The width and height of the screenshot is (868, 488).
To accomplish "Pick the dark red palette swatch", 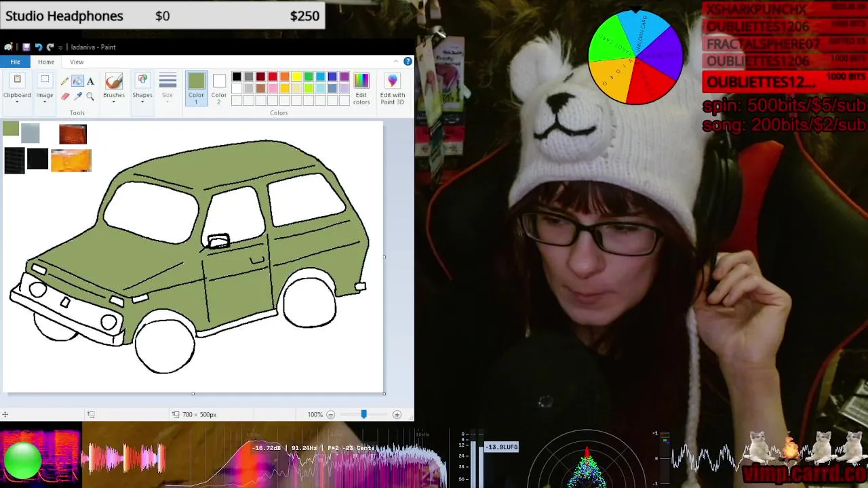I will [x=260, y=77].
